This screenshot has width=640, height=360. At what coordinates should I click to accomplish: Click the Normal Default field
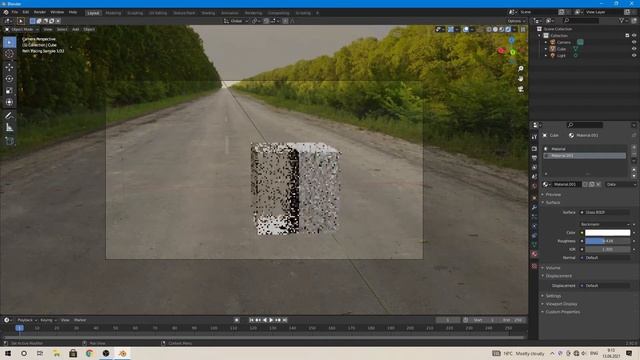(605, 258)
